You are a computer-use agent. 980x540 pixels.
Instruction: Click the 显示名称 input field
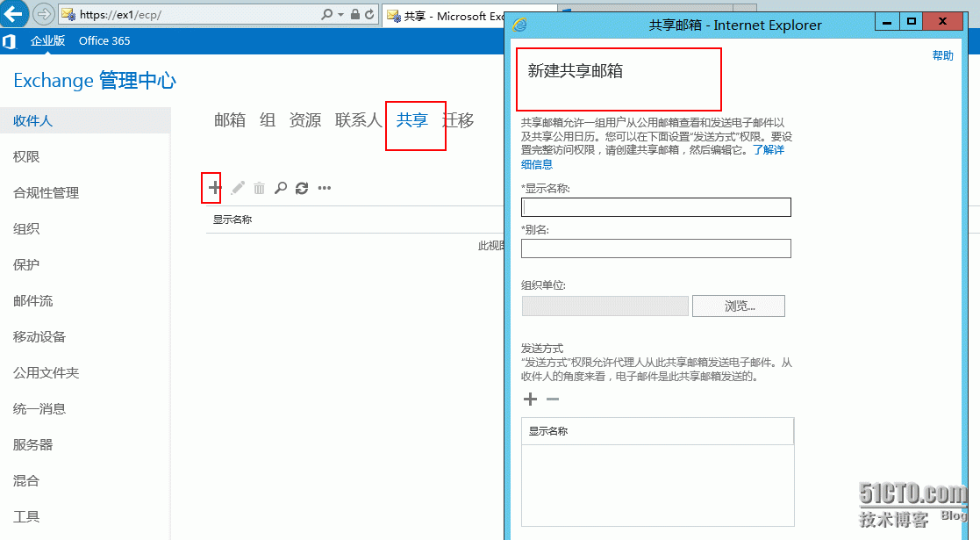coord(655,207)
